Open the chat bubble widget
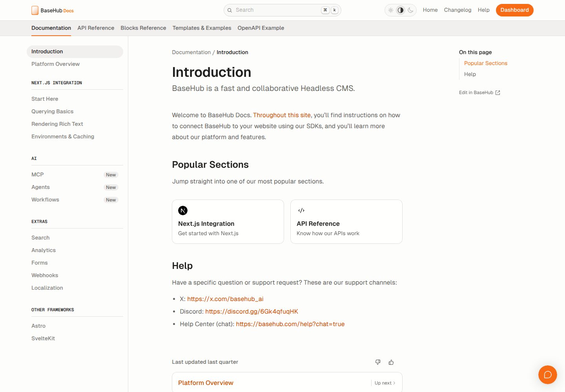Viewport: 565px width, 392px height. click(548, 375)
